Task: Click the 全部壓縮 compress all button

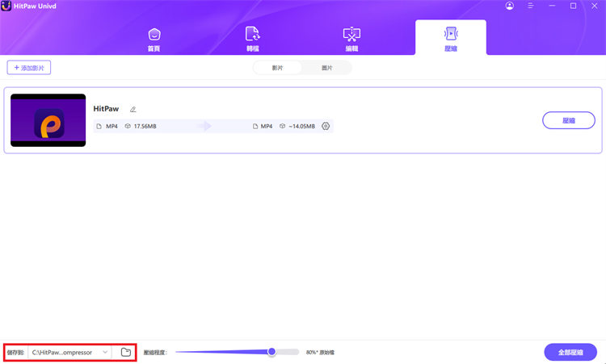Action: (x=570, y=352)
